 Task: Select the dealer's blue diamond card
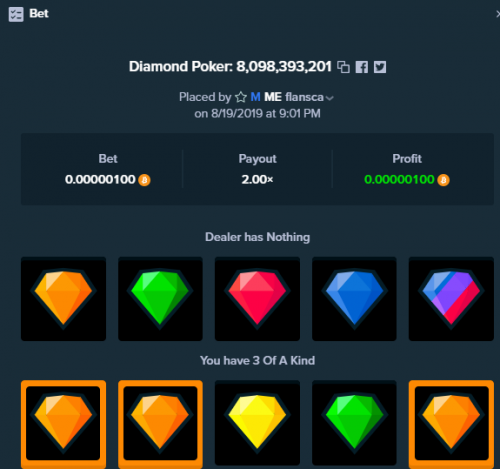(354, 299)
